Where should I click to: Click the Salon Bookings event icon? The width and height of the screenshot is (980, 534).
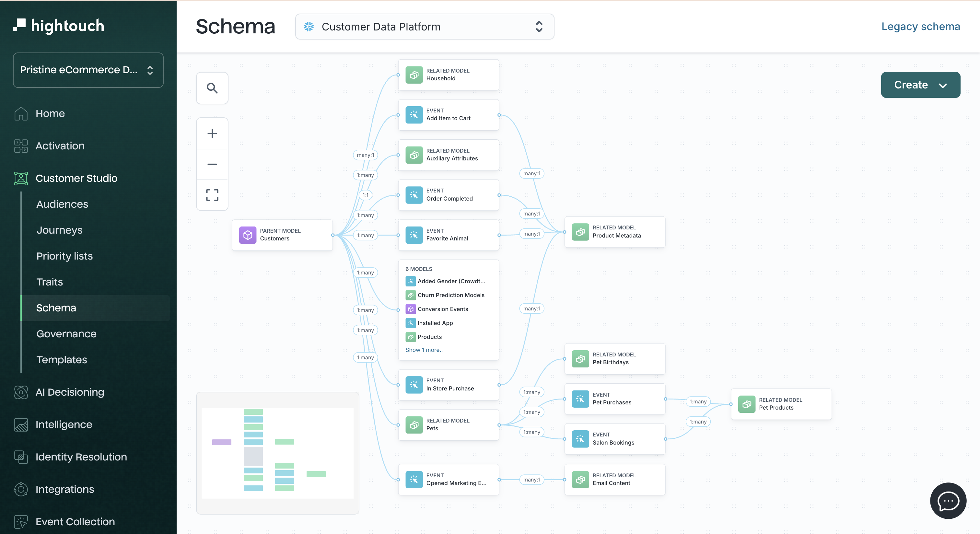click(x=580, y=439)
